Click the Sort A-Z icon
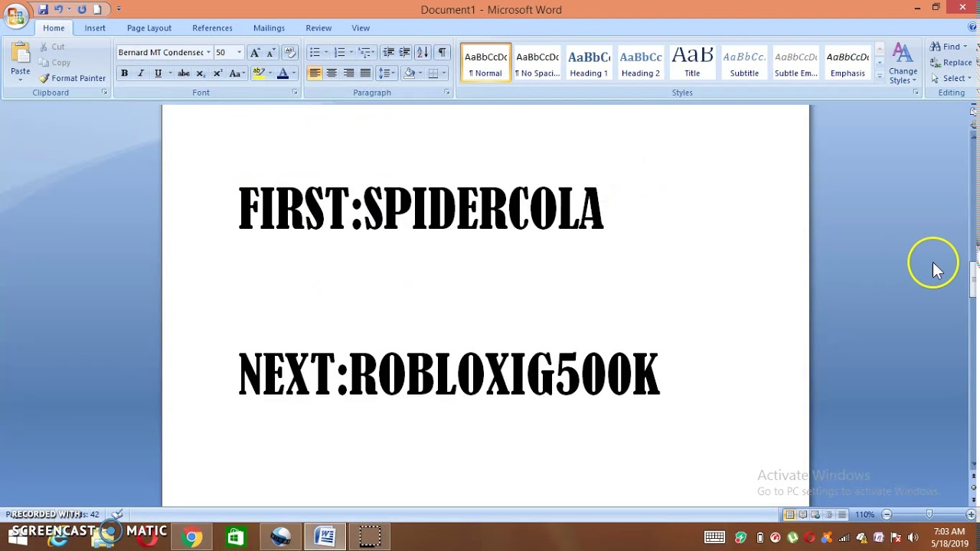 (423, 52)
